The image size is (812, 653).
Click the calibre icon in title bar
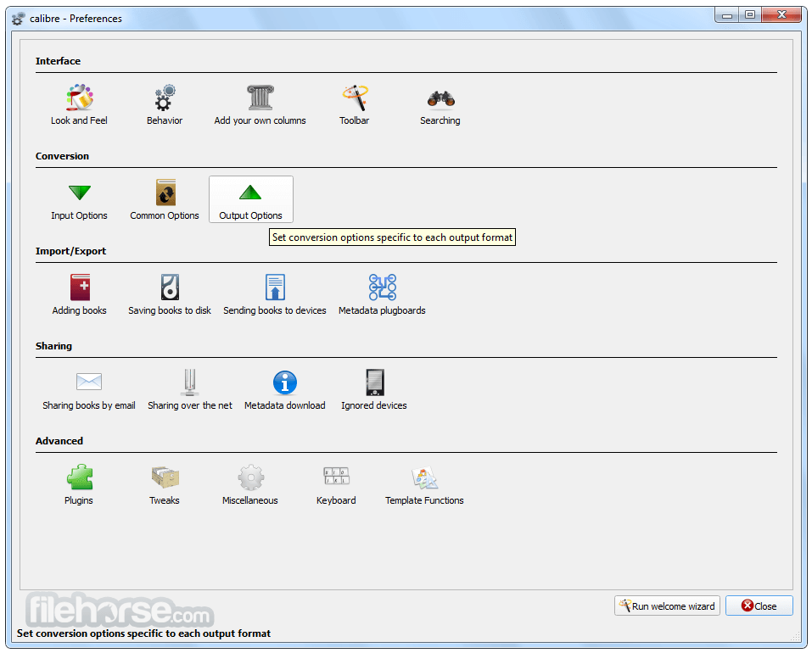click(x=18, y=19)
